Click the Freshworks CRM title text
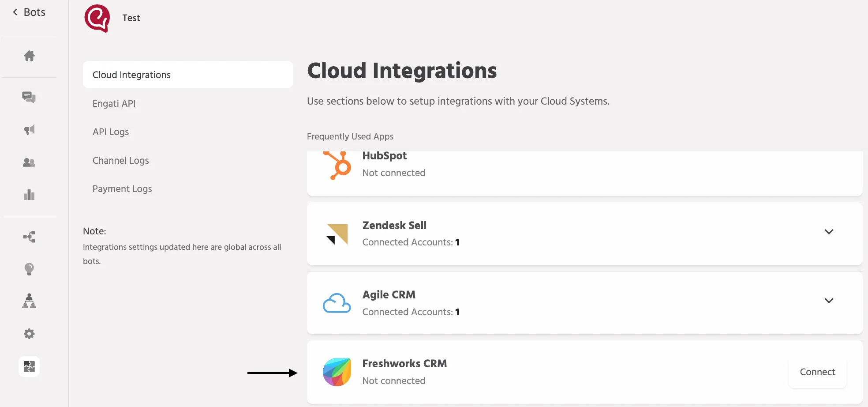 [404, 364]
